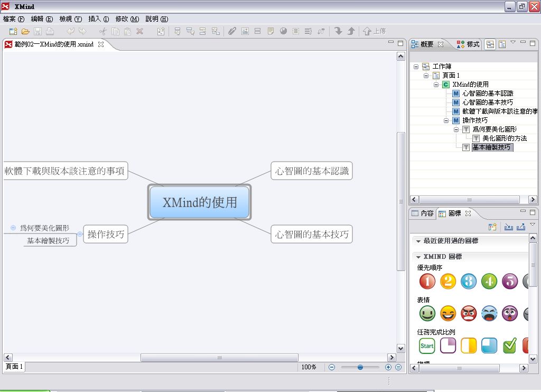Image resolution: width=541 pixels, height=392 pixels.
Task: Collapse the 工作簿 tree node
Action: (x=416, y=67)
